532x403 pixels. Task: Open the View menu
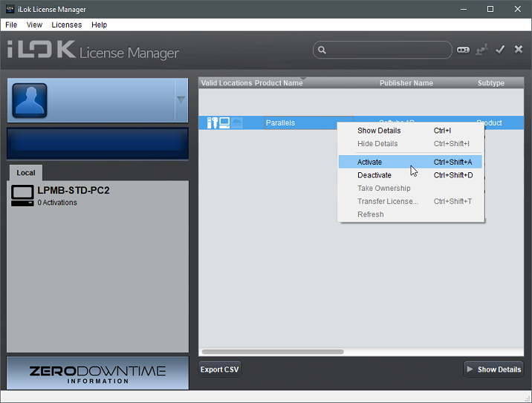point(34,24)
